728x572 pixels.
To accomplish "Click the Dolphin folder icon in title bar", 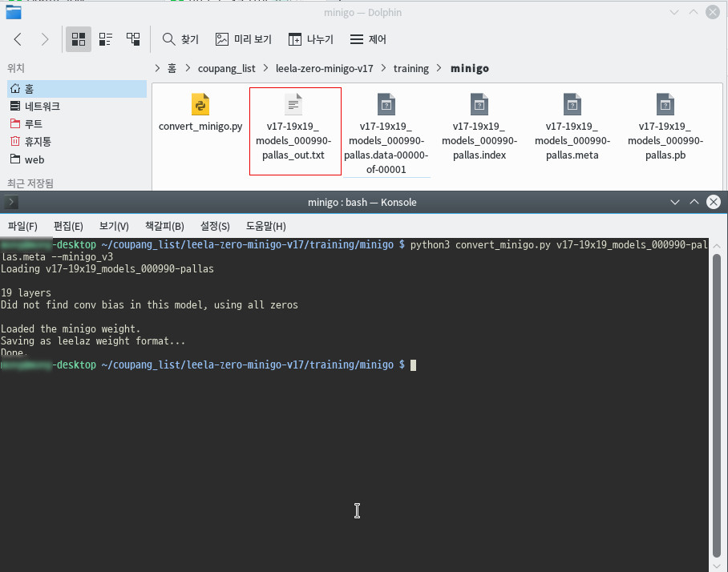I will (x=14, y=12).
